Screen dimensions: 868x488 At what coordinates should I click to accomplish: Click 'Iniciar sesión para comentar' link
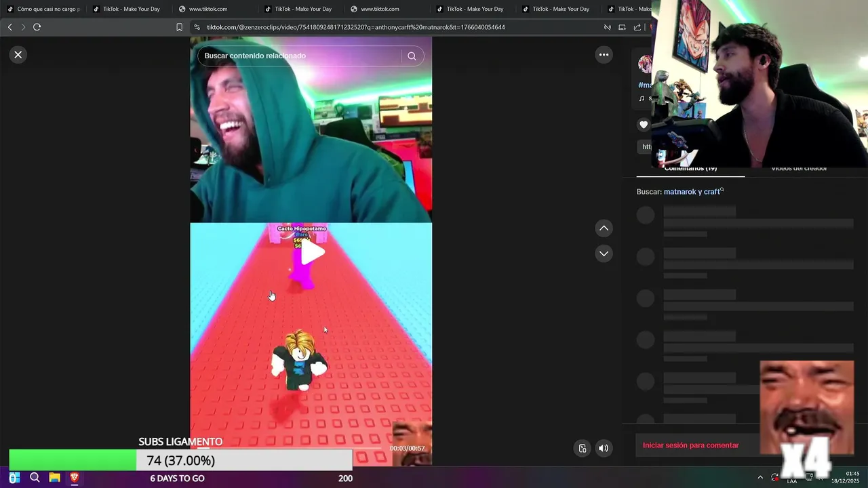[x=691, y=445]
